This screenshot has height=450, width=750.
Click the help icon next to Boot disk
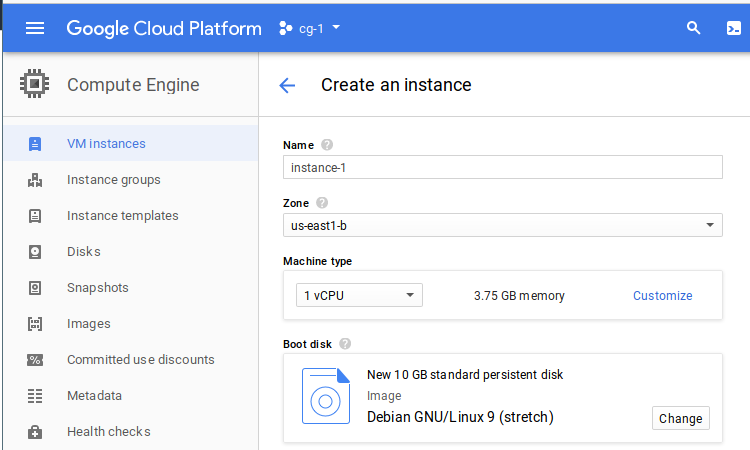(345, 344)
